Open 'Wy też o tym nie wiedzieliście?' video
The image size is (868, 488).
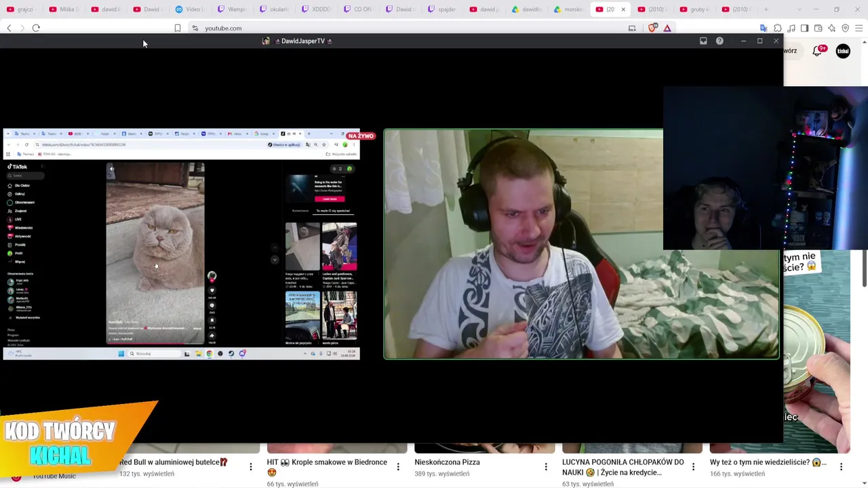click(x=768, y=462)
